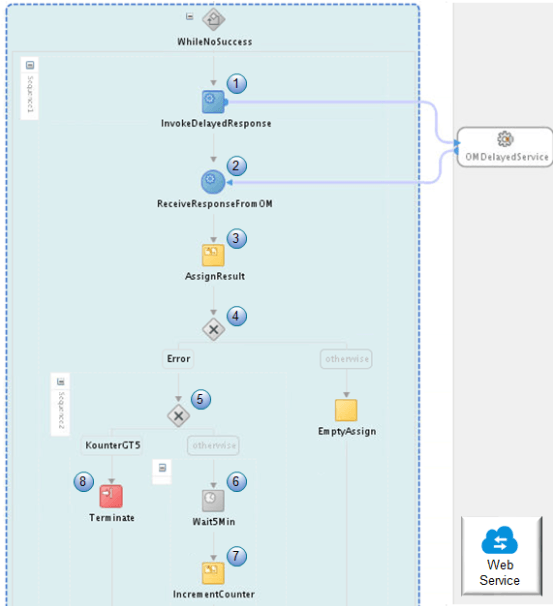Select the otherwise branch above Wait5Min
This screenshot has width=554, height=607.
tap(213, 446)
